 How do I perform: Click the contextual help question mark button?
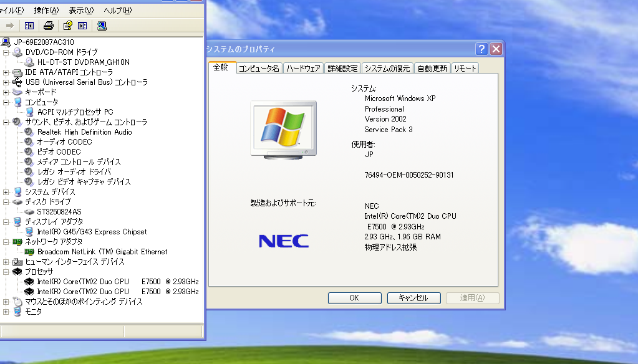(x=480, y=48)
